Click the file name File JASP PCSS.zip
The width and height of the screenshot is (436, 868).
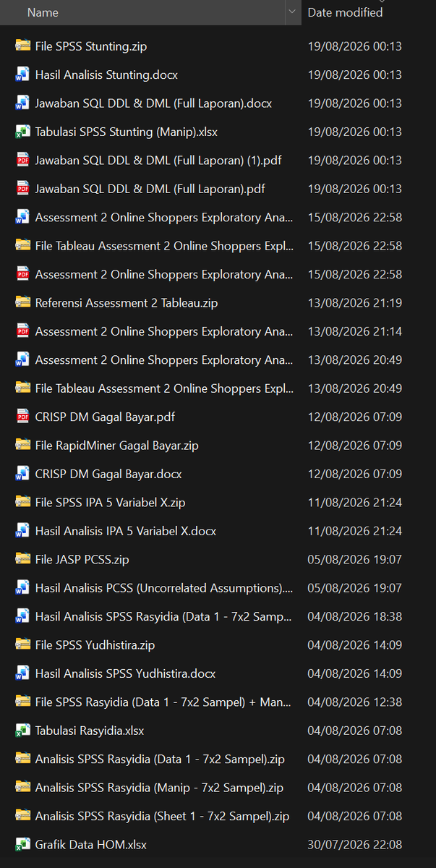pyautogui.click(x=82, y=559)
